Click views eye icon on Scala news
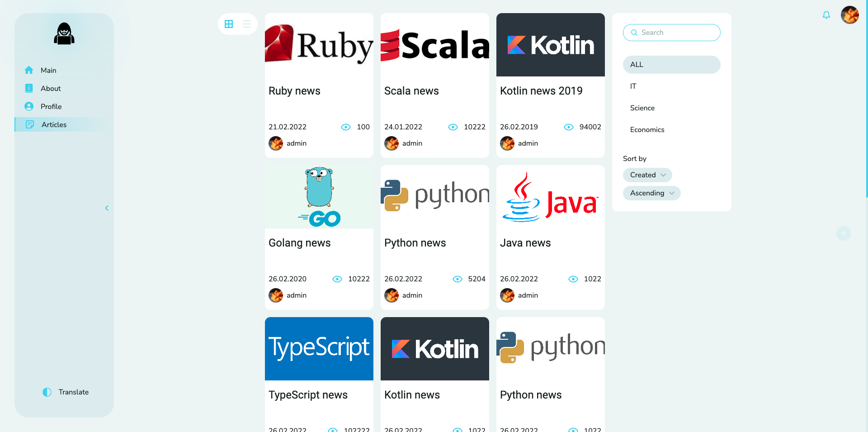Image resolution: width=868 pixels, height=432 pixels. coord(453,127)
